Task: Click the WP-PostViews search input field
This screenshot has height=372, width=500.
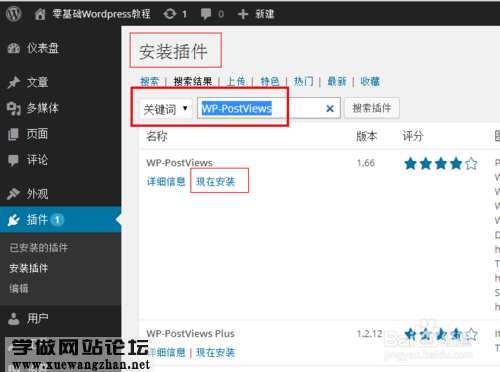Action: [x=269, y=108]
